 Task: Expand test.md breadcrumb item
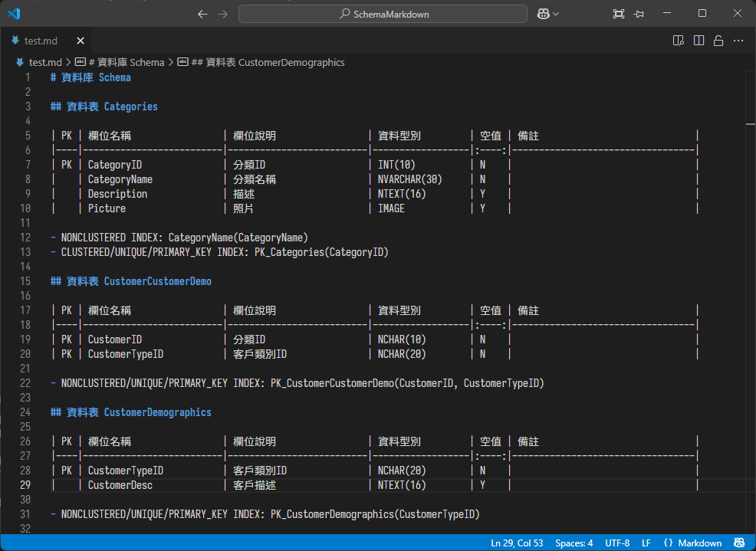tap(44, 62)
